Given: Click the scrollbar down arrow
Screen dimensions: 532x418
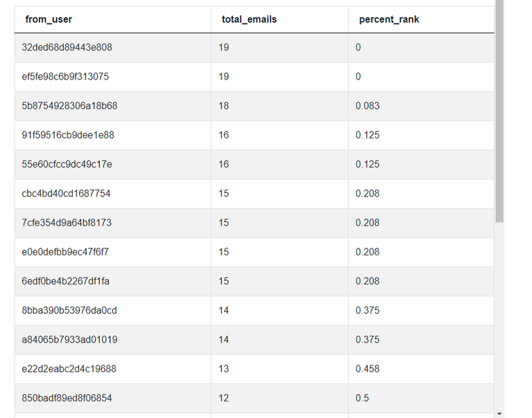Looking at the screenshot, I should tap(499, 414).
